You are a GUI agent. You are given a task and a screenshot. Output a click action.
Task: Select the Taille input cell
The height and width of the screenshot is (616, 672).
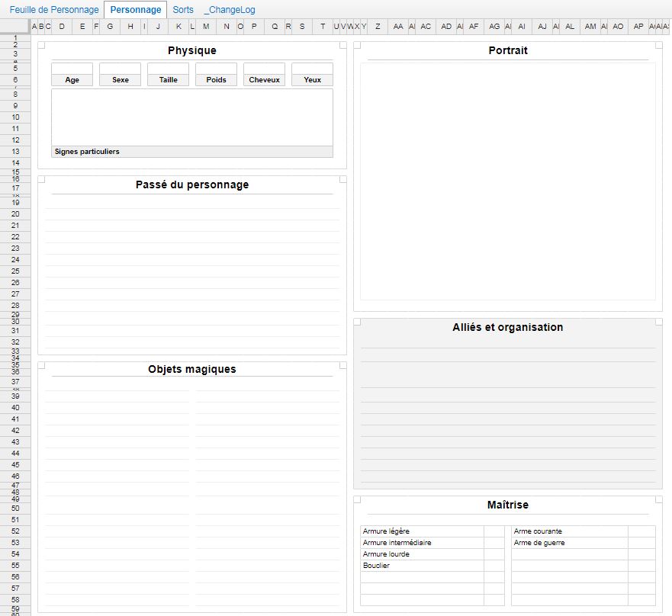point(169,69)
